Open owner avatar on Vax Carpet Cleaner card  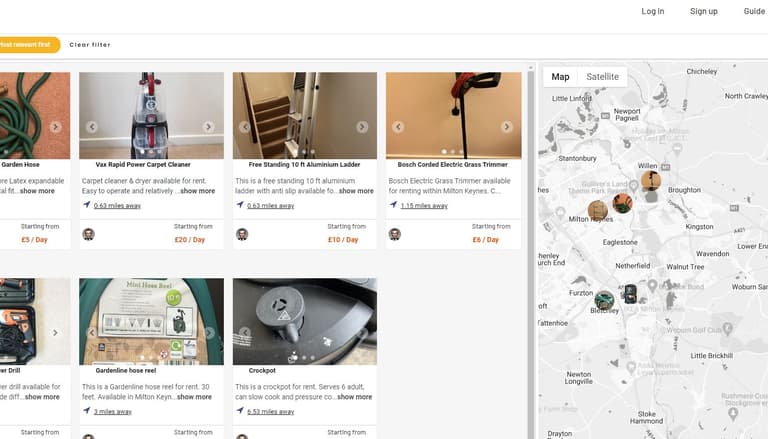click(89, 234)
